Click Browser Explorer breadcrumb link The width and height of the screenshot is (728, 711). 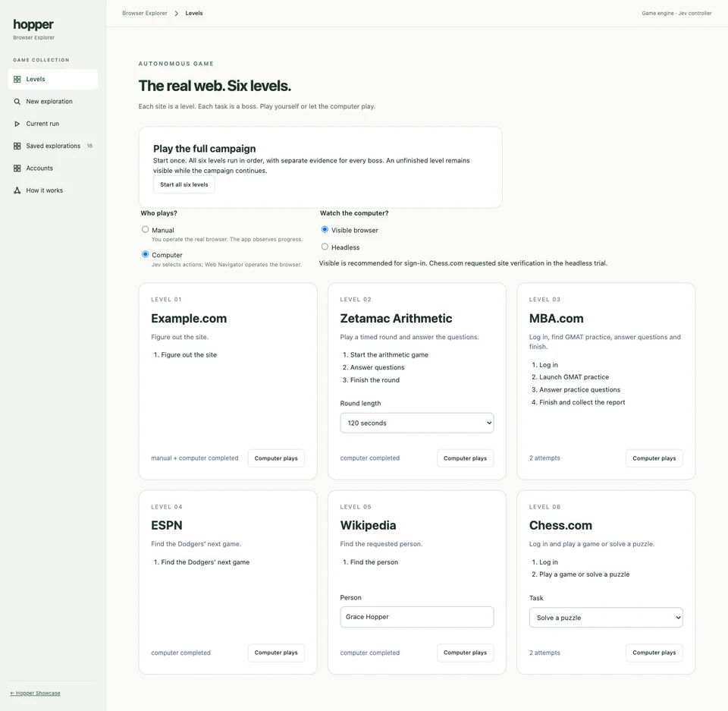pyautogui.click(x=145, y=14)
